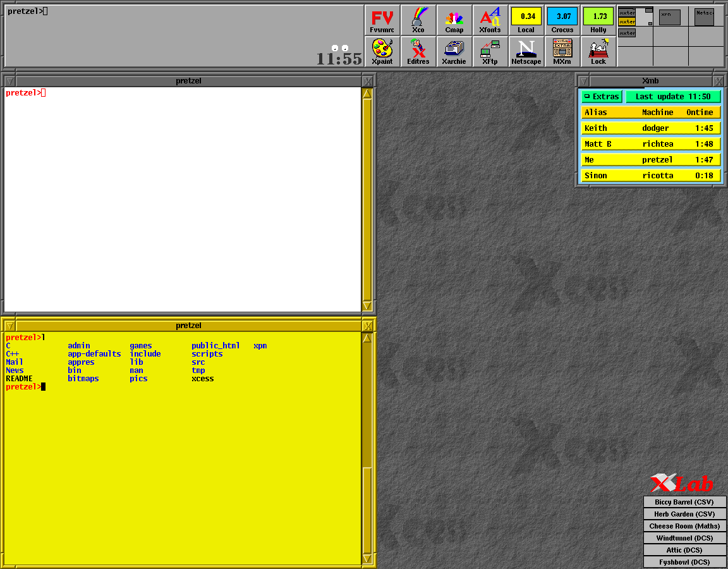728x569 pixels.
Task: Open the Xpaint palette icon
Action: 382,52
